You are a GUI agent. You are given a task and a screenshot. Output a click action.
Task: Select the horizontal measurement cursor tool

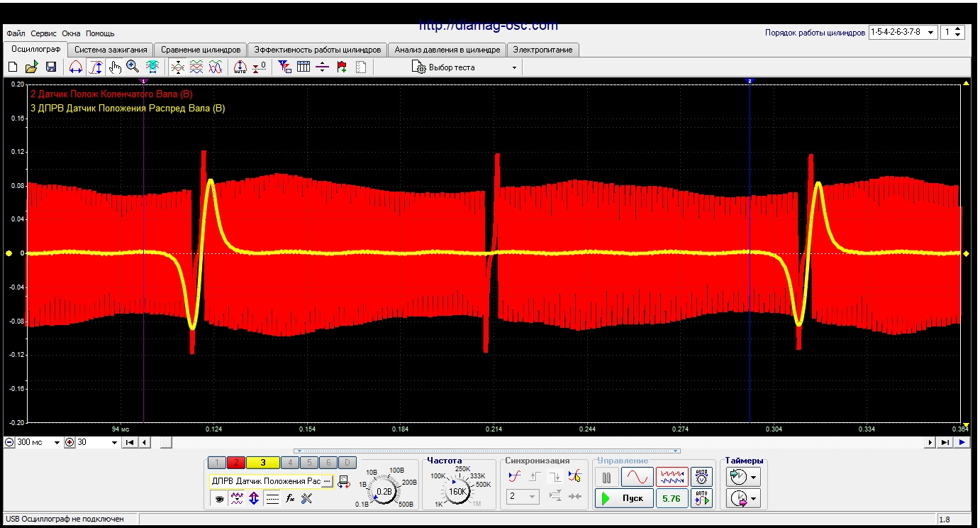[x=75, y=67]
